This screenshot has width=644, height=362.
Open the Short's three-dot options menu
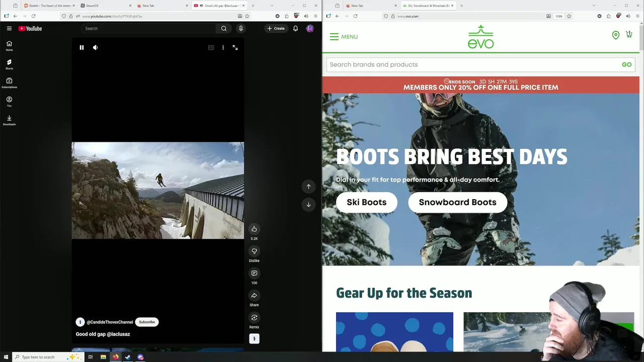(x=223, y=47)
